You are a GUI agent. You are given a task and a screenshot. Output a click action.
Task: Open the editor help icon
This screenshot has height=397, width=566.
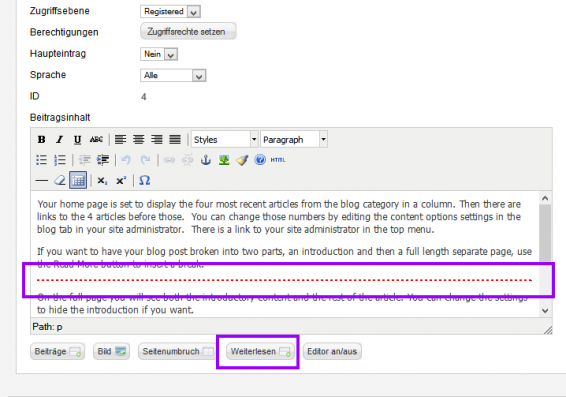260,160
